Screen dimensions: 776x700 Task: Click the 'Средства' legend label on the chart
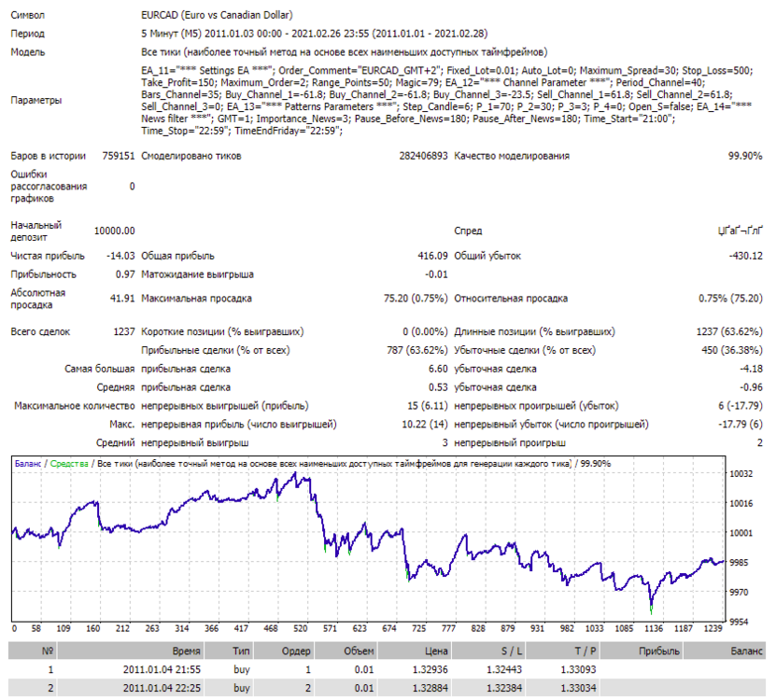[69, 464]
